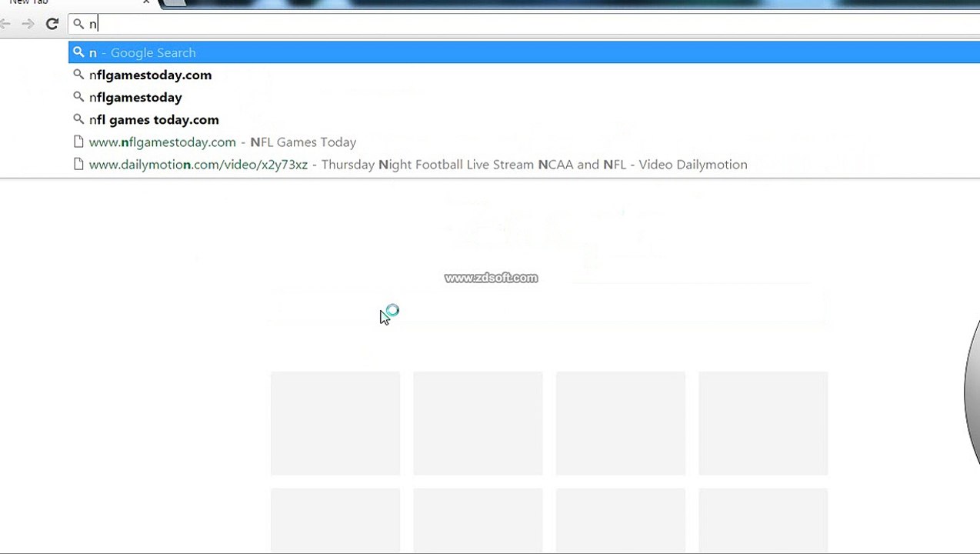Image resolution: width=980 pixels, height=554 pixels.
Task: Click page icon beside www.nflgamestoday.com suggestion
Action: click(x=78, y=142)
